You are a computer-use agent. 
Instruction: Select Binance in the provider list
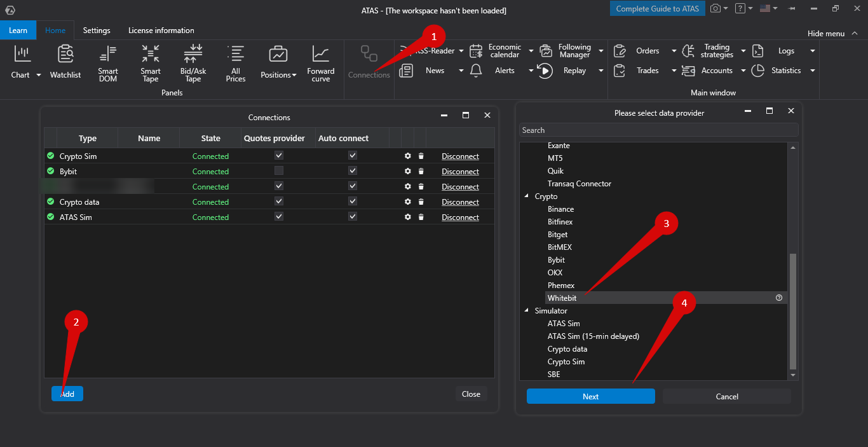pos(561,209)
